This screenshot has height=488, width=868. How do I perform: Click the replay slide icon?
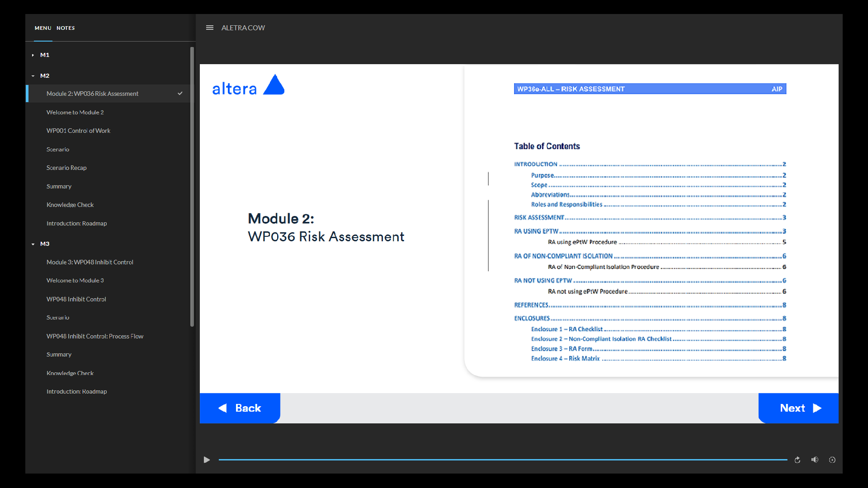[797, 460]
